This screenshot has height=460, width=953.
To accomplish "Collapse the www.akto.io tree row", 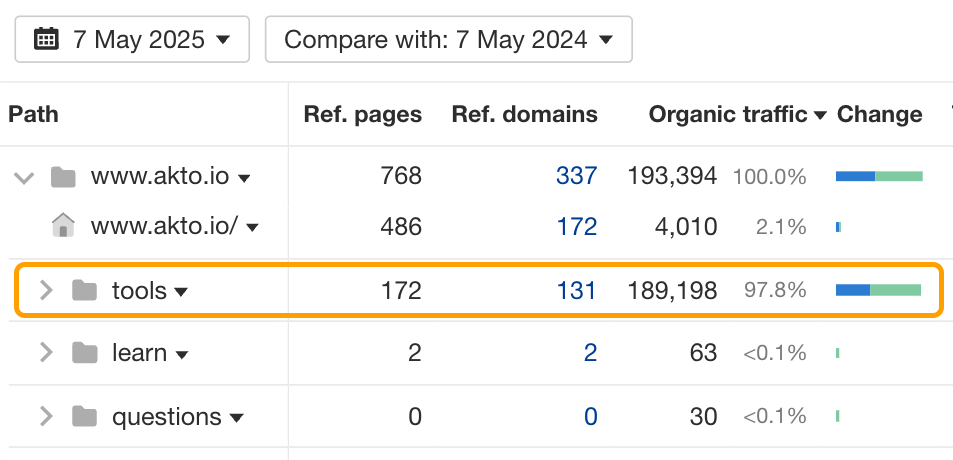I will click(25, 178).
